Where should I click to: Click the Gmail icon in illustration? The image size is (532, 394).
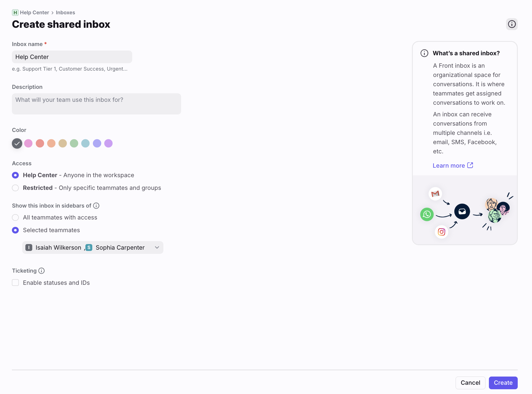click(x=435, y=194)
